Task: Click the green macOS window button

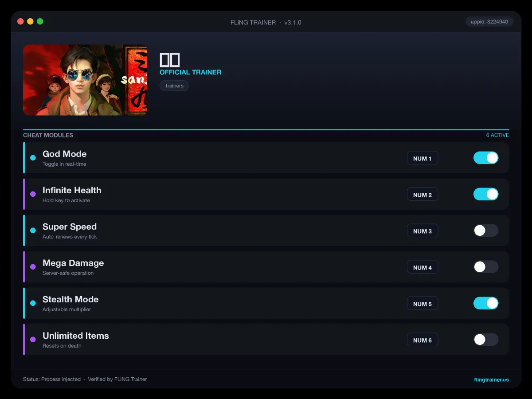Action: 40,21
